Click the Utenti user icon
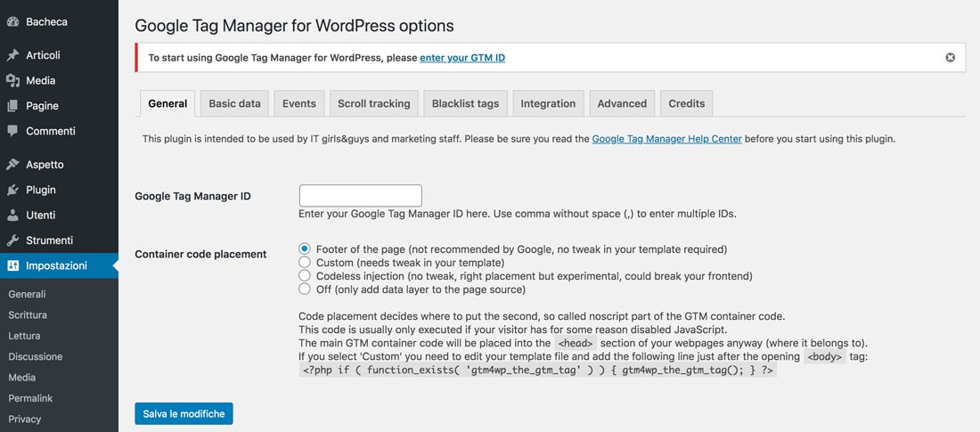Image resolution: width=980 pixels, height=432 pixels. click(x=12, y=215)
